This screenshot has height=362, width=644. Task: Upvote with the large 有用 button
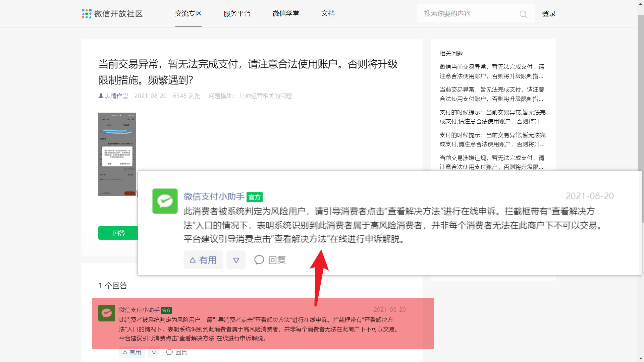click(203, 260)
